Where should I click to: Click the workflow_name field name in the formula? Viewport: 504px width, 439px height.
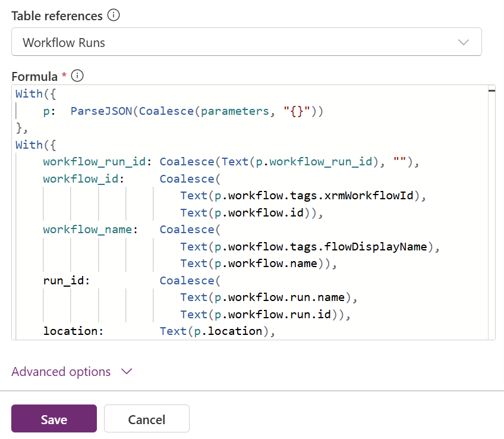click(87, 230)
